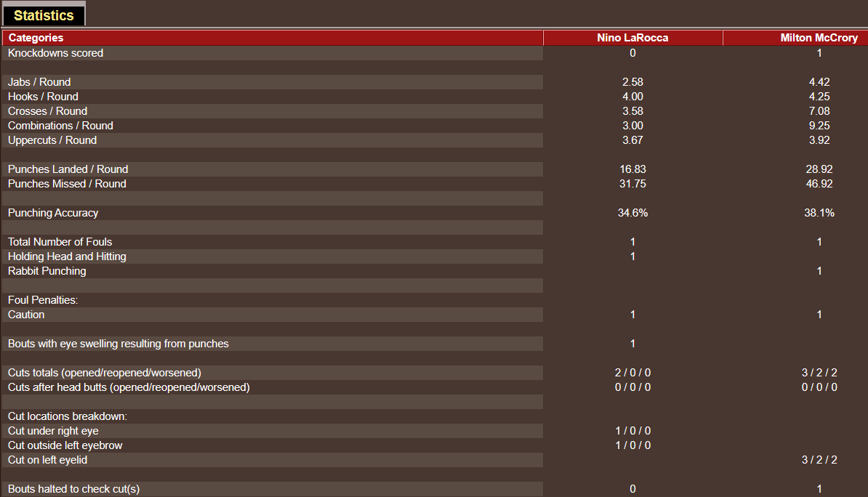
Task: Click LaRocca's holding head and hitting value
Action: (632, 256)
